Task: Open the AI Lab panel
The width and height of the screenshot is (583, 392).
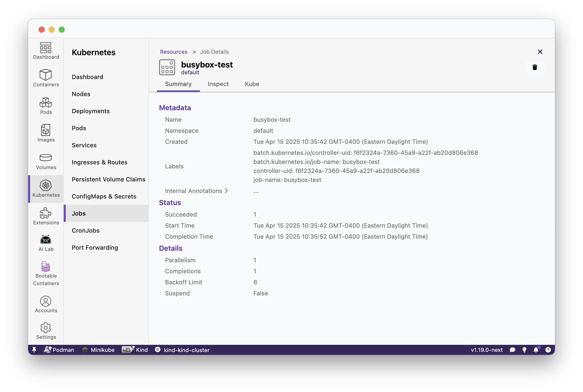Action: (46, 242)
